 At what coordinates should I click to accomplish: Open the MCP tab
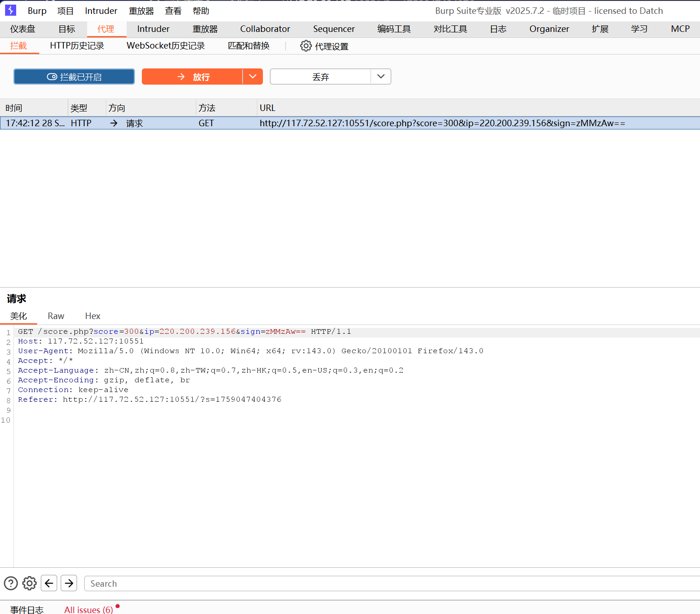[x=680, y=29]
